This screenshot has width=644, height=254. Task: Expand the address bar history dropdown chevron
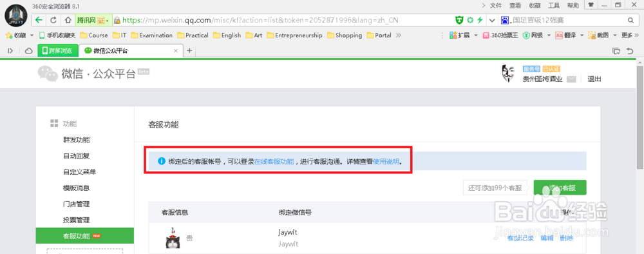coord(491,21)
